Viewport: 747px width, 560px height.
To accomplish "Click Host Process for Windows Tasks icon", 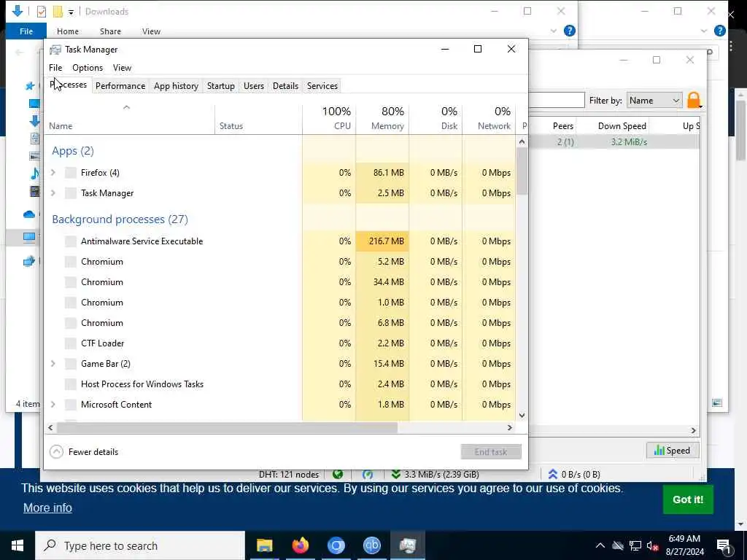I will coord(71,384).
